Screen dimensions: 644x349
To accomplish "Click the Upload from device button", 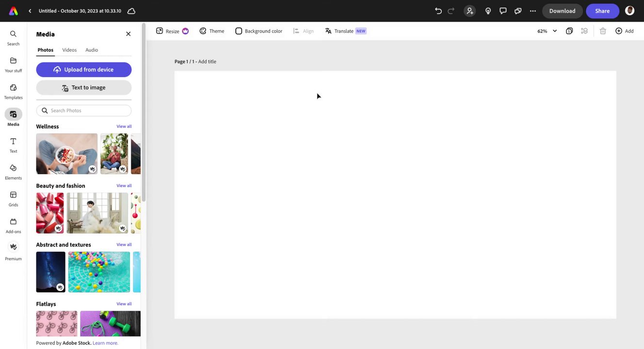I will tap(84, 69).
